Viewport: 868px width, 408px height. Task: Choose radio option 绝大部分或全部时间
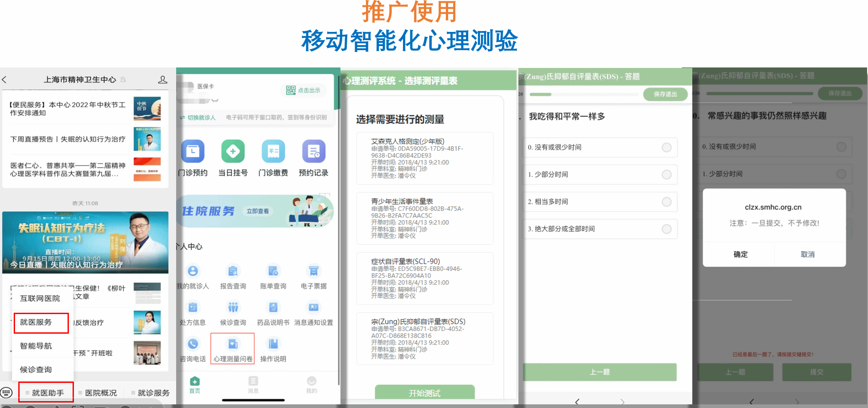click(x=666, y=229)
